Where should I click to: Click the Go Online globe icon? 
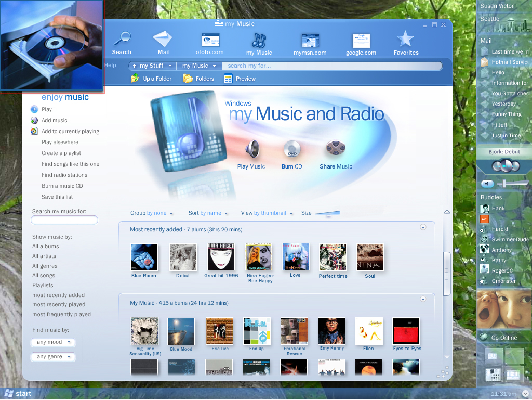pyautogui.click(x=483, y=337)
